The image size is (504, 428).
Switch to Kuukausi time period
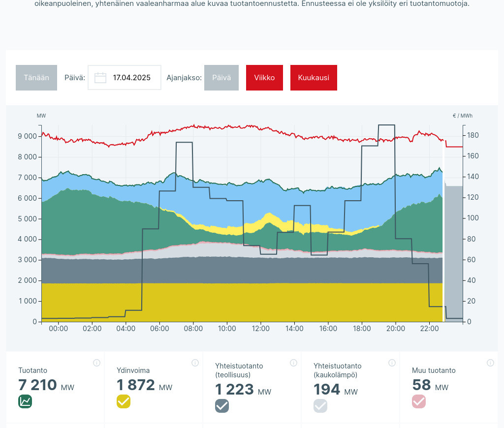(314, 78)
